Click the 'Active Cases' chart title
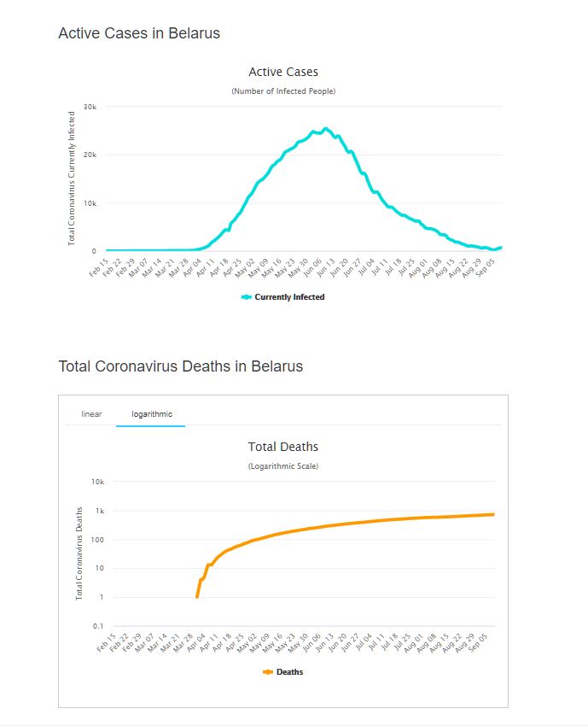The width and height of the screenshot is (588, 726). click(x=283, y=72)
